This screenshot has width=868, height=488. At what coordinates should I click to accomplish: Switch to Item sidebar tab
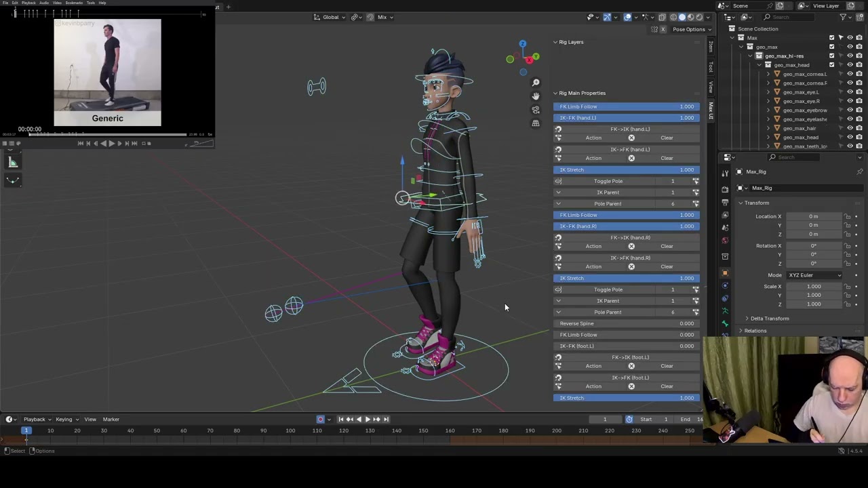pos(711,46)
